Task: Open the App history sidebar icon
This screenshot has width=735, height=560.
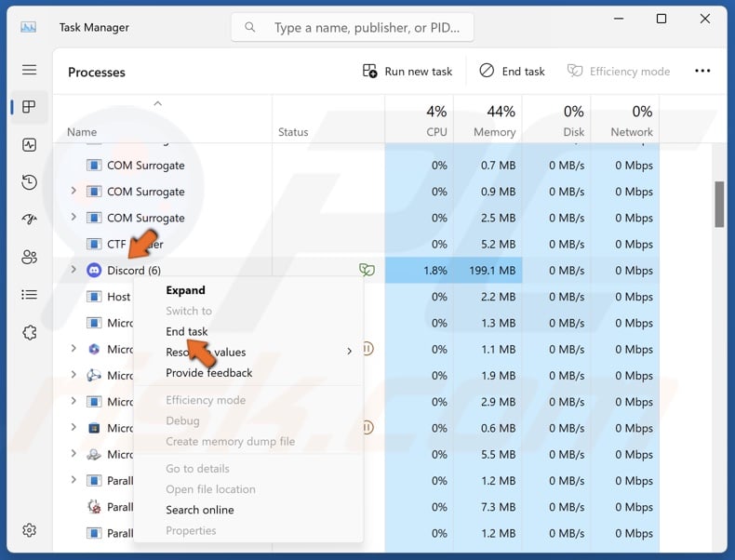Action: point(29,182)
